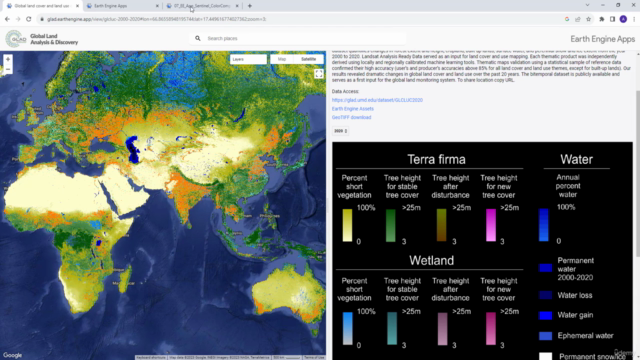Image resolution: width=640 pixels, height=360 pixels.
Task: Open the Layers dropdown on the map
Action: (x=248, y=59)
